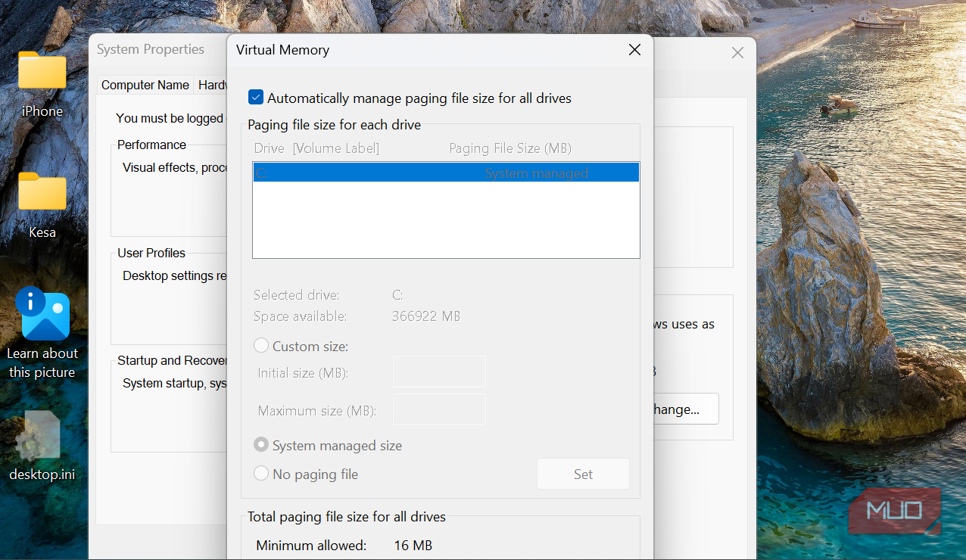
Task: Click the 16 MB minimum allowed value
Action: point(413,545)
